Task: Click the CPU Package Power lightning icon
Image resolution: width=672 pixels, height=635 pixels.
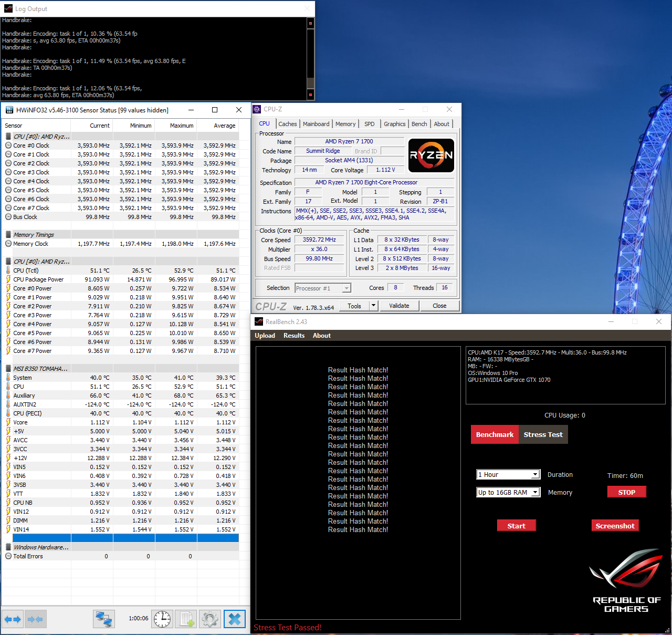Action: 8,279
